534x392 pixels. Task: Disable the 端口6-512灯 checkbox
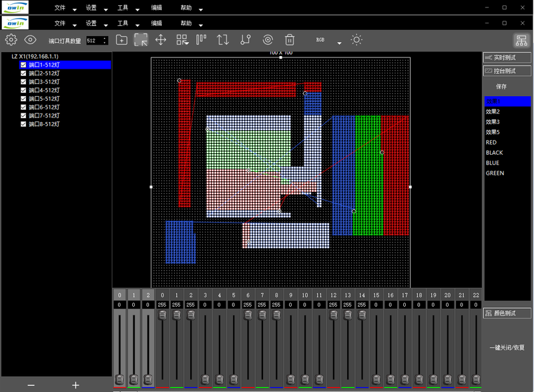tap(23, 107)
